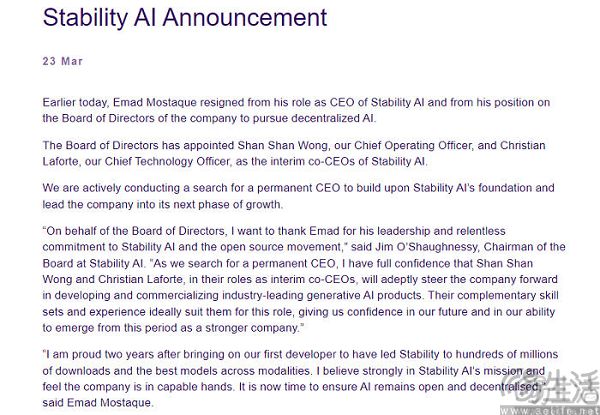Click said Emad Mostaque on the last line
This screenshot has height=415, width=600.
click(97, 403)
